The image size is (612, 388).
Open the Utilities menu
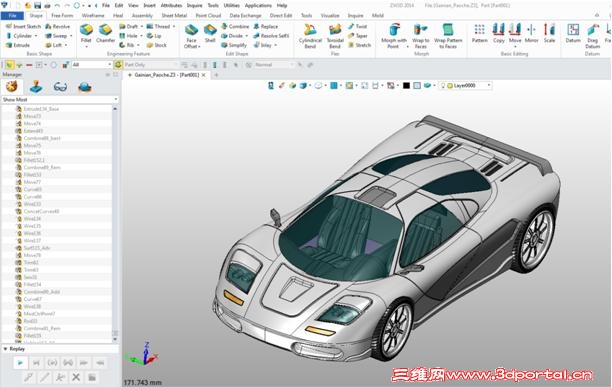pos(231,5)
